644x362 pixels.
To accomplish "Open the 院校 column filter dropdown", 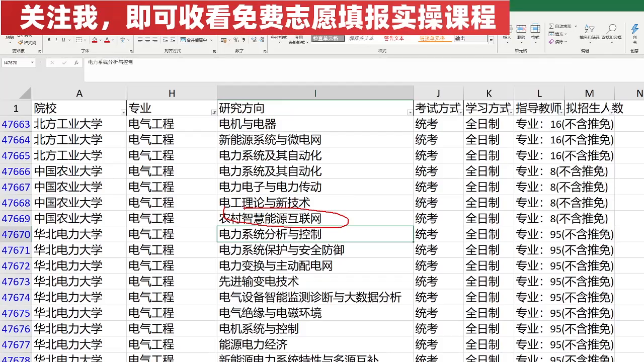I will click(123, 112).
